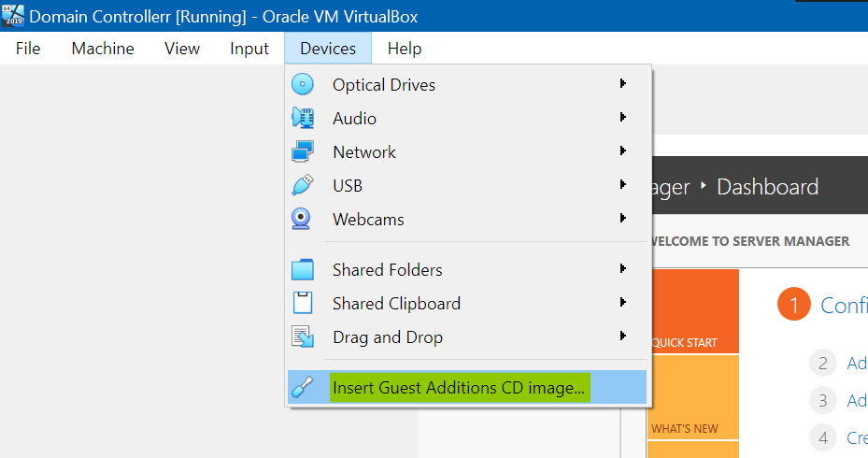Expand the Audio submenu arrow
The width and height of the screenshot is (868, 458).
point(623,117)
